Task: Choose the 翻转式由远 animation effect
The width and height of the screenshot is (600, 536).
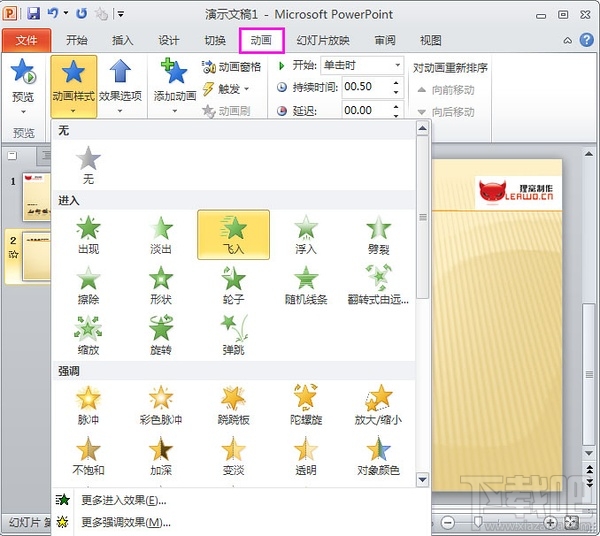Action: pos(378,285)
